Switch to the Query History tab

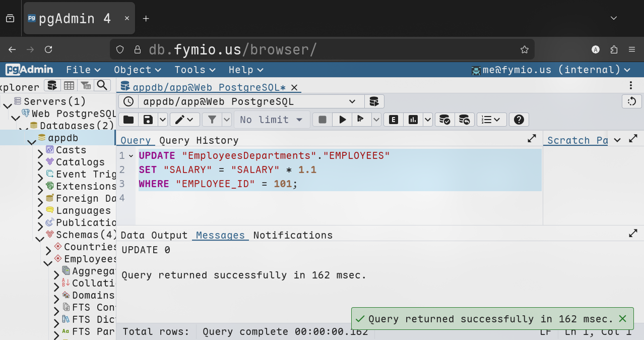pos(199,140)
